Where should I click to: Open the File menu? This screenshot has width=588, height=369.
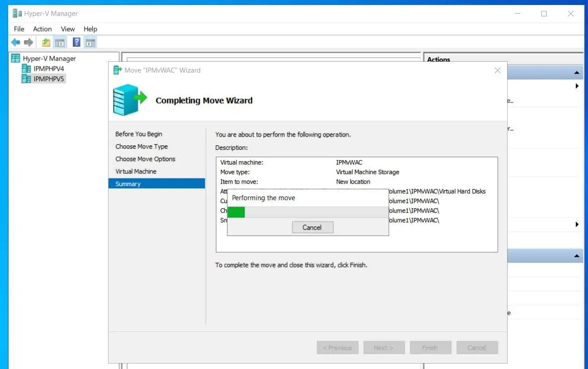[19, 29]
